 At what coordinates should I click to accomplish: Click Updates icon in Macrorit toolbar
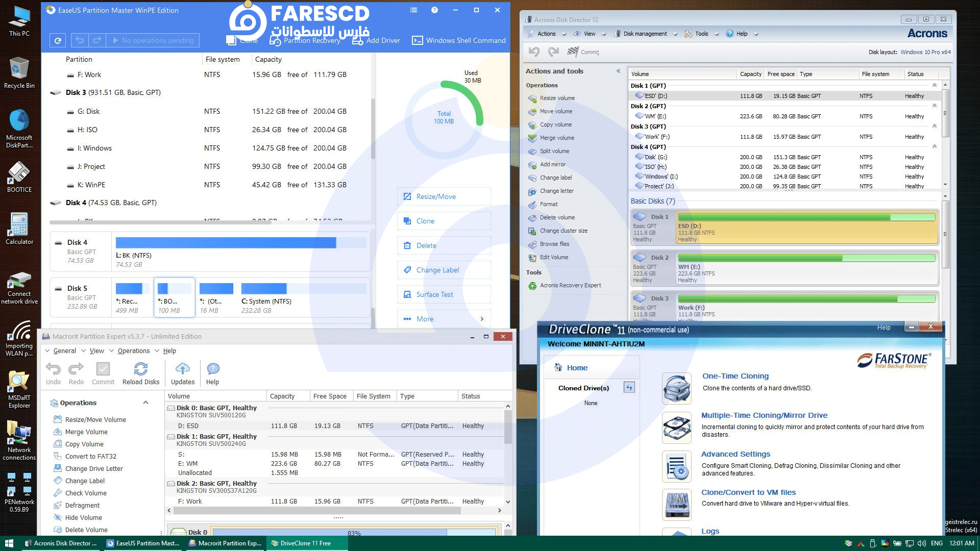click(183, 374)
